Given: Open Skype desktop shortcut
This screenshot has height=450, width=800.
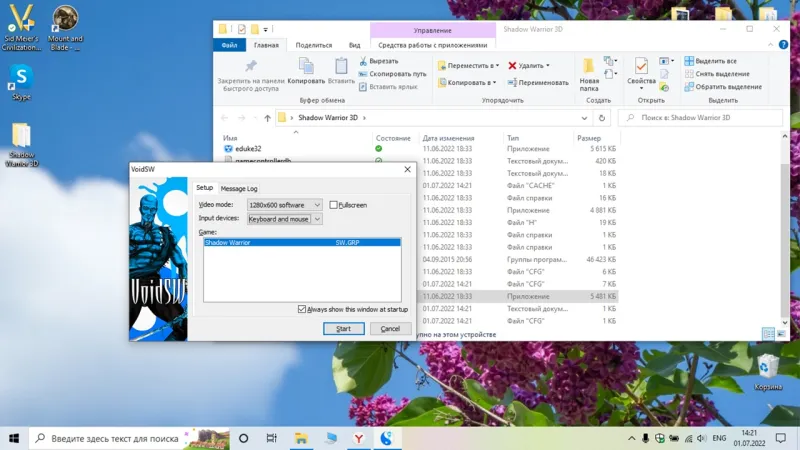Looking at the screenshot, I should tap(21, 82).
